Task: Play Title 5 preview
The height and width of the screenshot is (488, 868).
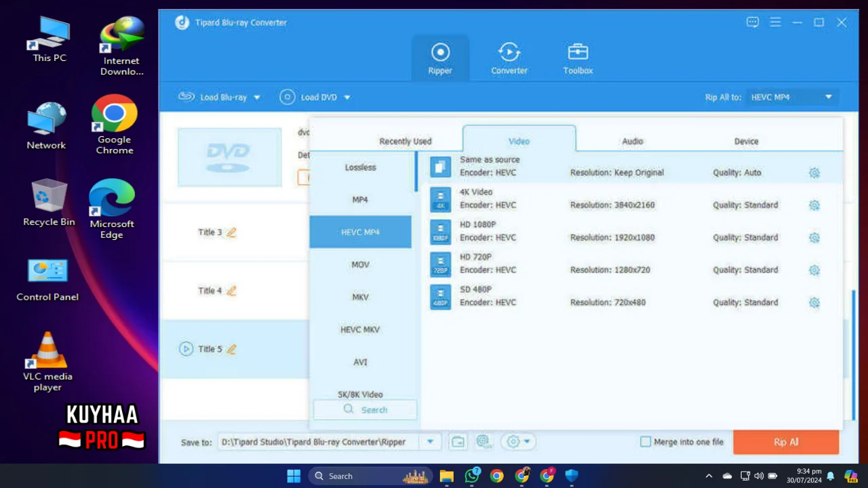Action: [x=186, y=349]
